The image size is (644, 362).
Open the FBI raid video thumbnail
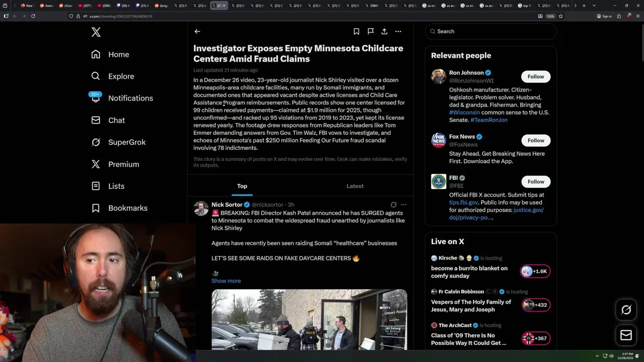click(309, 320)
